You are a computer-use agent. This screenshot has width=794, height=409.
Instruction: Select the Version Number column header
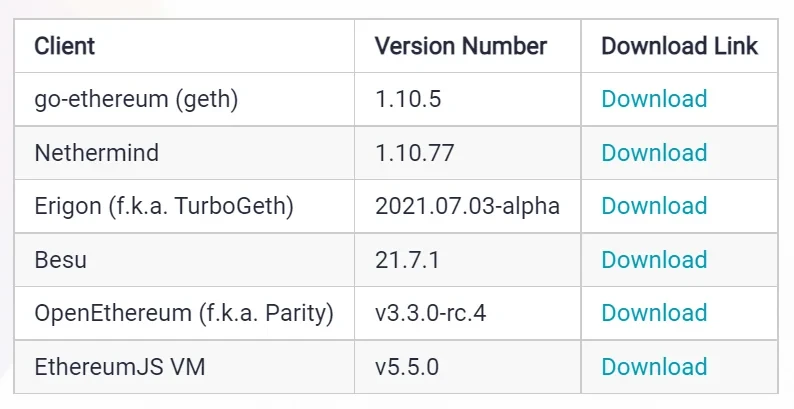point(461,46)
